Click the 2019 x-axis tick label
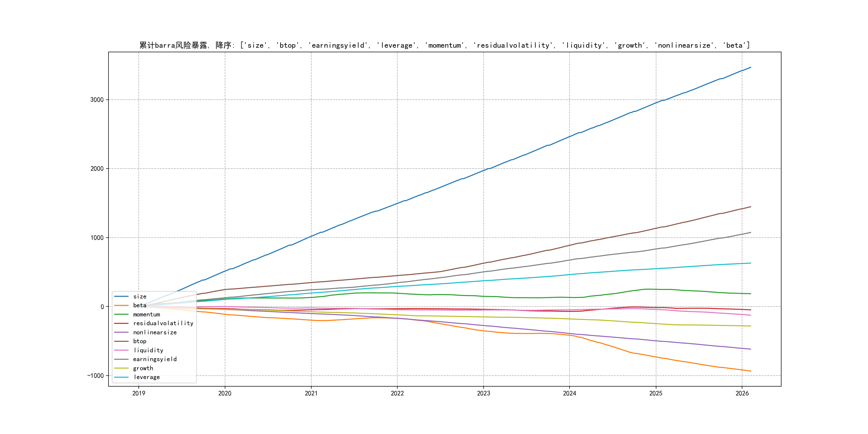This screenshot has width=868, height=434. [139, 393]
